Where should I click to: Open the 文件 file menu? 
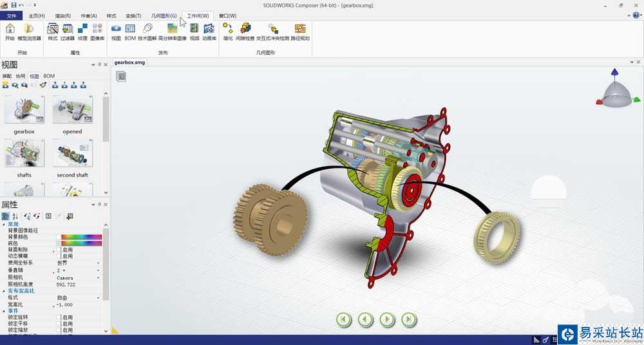pyautogui.click(x=12, y=15)
